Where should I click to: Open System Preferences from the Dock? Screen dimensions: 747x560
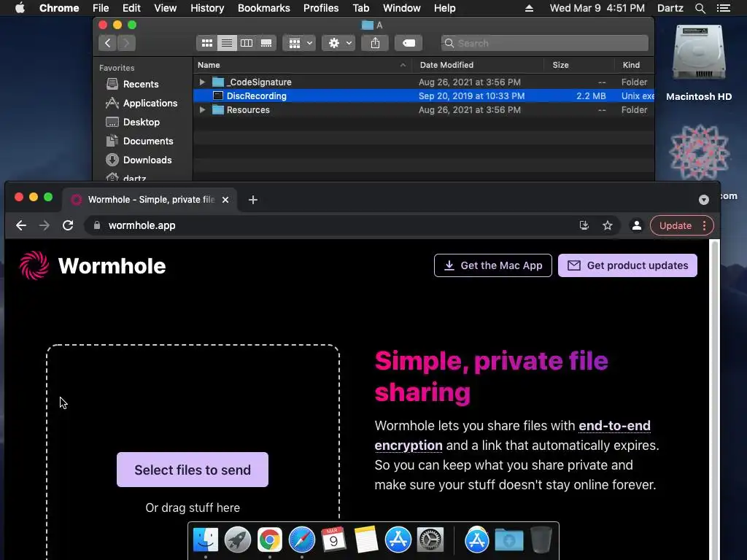[430, 540]
